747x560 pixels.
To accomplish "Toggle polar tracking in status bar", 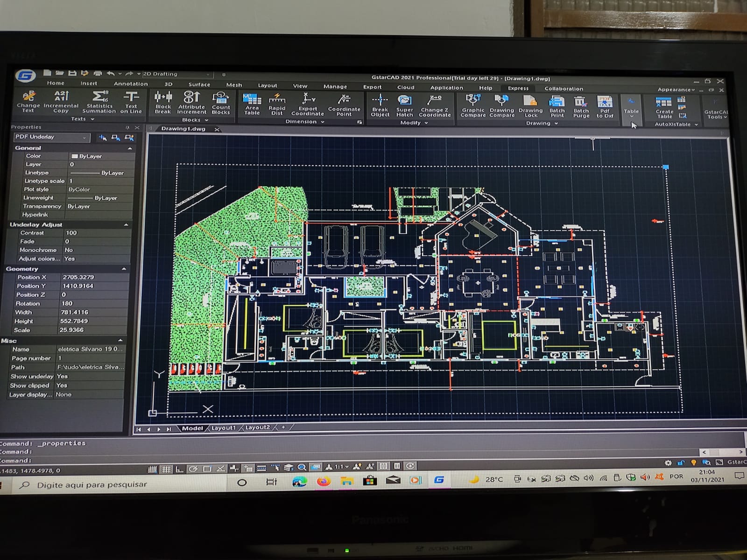I will [x=193, y=469].
